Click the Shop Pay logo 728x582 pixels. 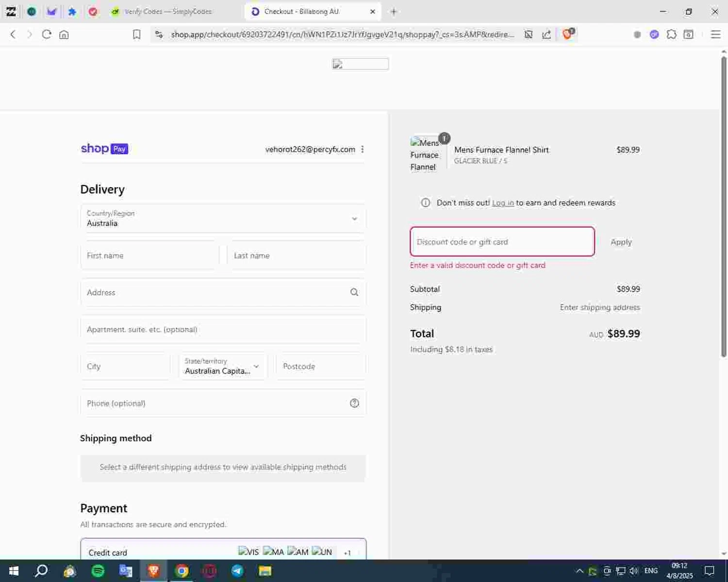(x=104, y=149)
